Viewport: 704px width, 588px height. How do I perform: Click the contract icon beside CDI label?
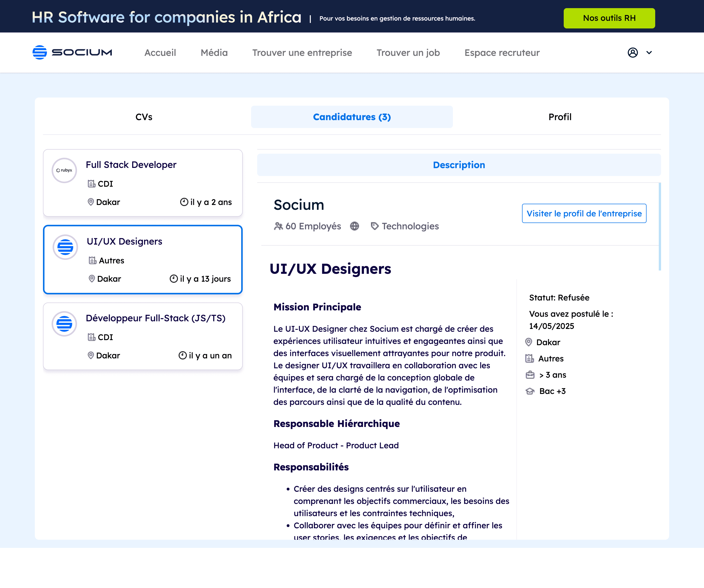coord(91,184)
